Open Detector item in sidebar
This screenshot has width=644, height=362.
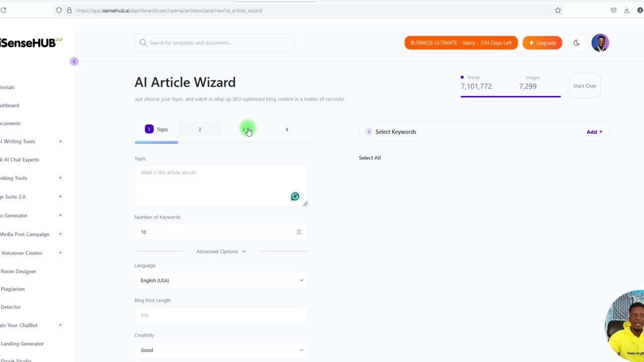point(11,307)
